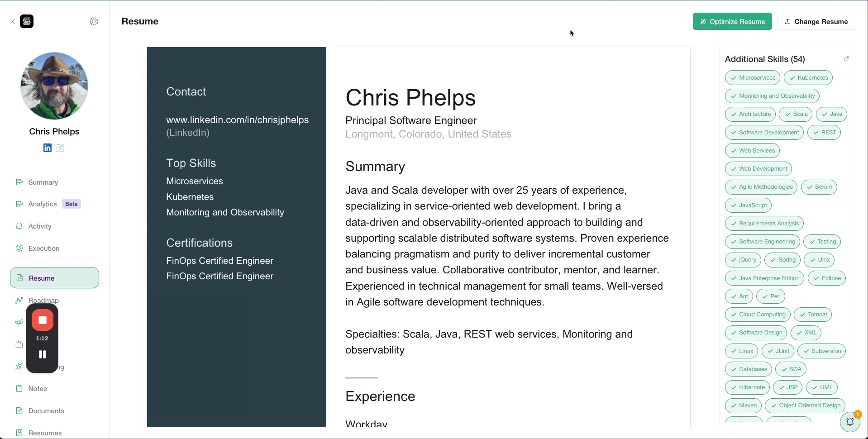The width and height of the screenshot is (868, 439).
Task: Open the settings gear at top of sidebar
Action: (x=94, y=21)
